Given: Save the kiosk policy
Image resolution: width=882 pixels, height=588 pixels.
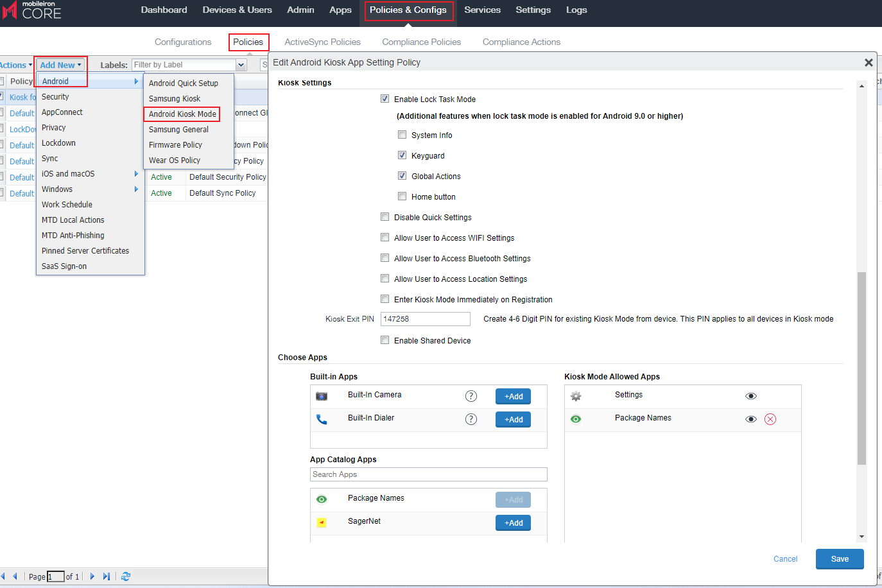Looking at the screenshot, I should [x=839, y=559].
